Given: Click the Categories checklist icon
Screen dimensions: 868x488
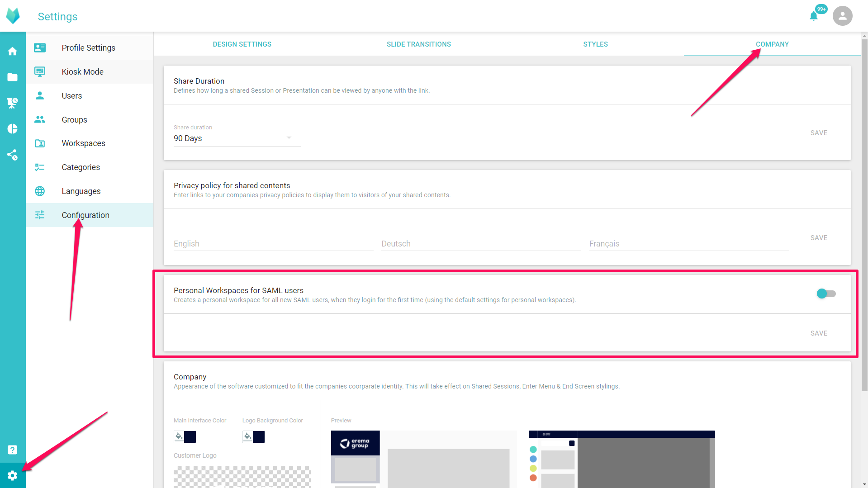Looking at the screenshot, I should (x=40, y=167).
